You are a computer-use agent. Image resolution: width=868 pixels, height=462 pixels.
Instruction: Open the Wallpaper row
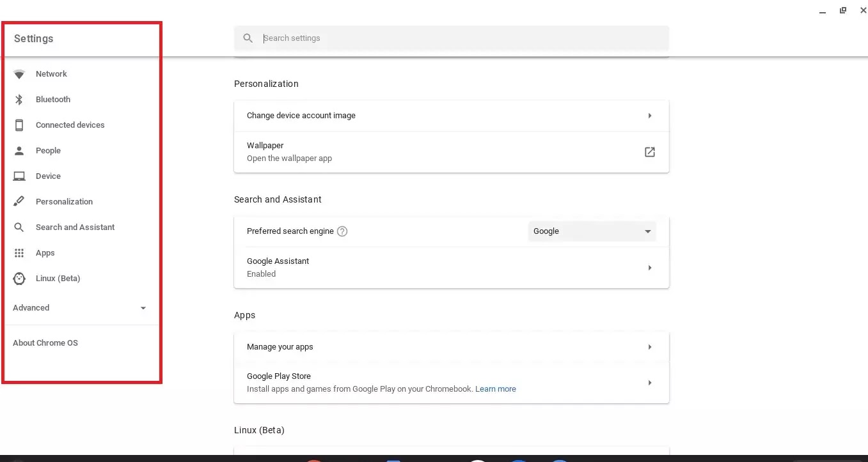pos(452,152)
